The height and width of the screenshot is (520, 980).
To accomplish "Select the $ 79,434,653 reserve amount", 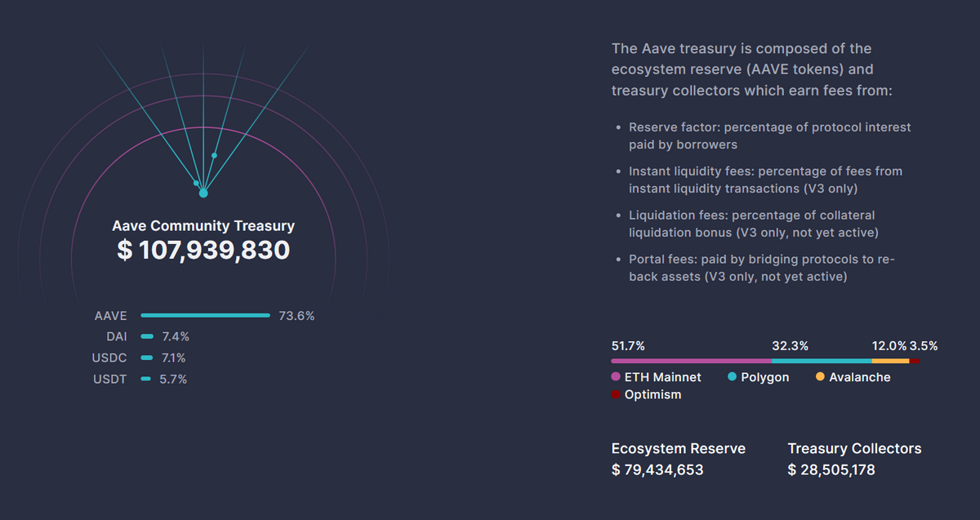I will coord(657,469).
